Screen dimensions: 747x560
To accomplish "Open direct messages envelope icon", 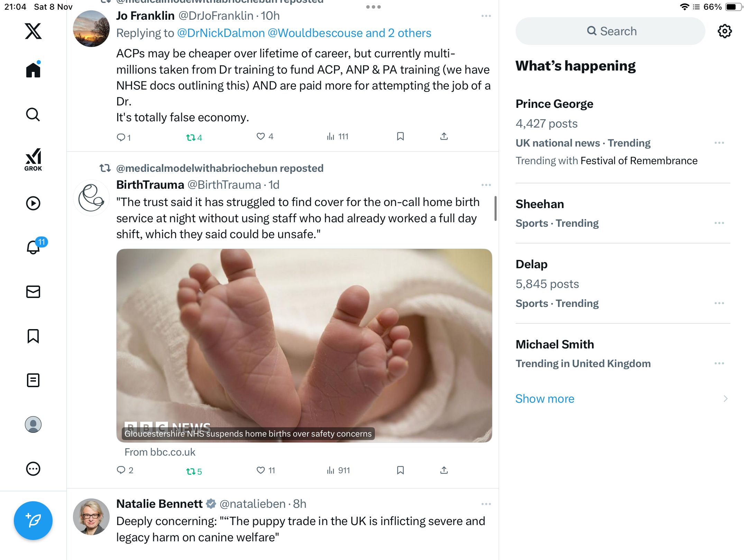I will [33, 292].
